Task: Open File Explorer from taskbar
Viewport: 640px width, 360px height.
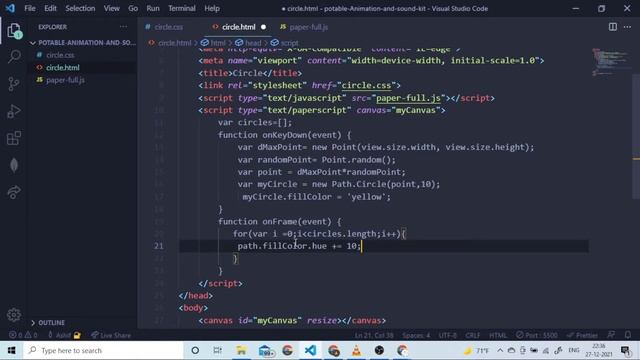Action: [241, 350]
